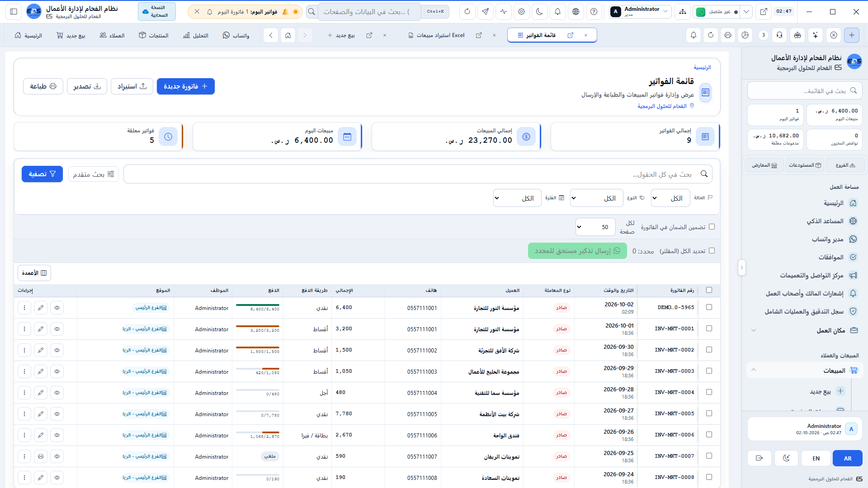Select checkbox for invoice INV-MKT-0004

point(709,392)
